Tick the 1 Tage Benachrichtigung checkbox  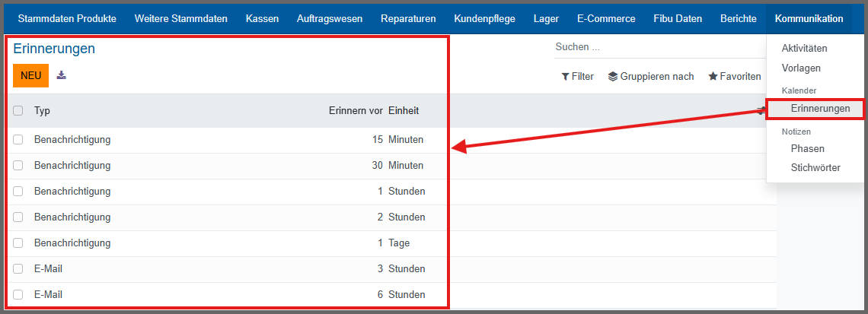coord(18,243)
